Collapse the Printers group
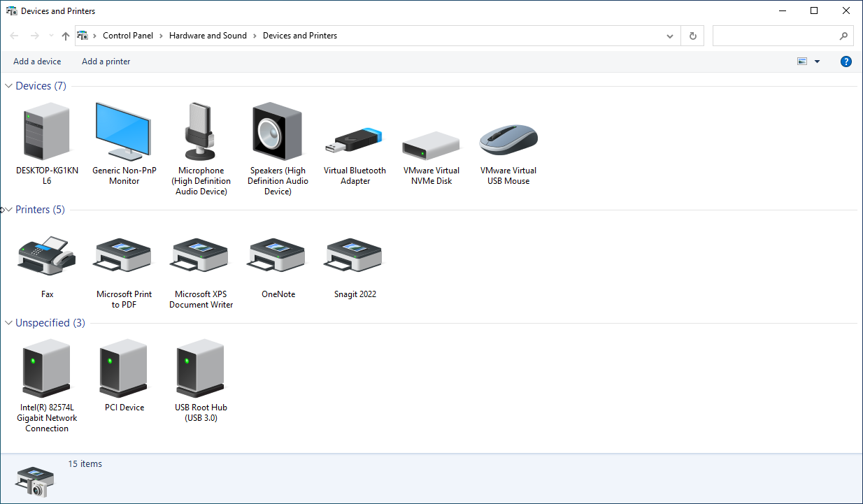The image size is (863, 504). coord(9,210)
